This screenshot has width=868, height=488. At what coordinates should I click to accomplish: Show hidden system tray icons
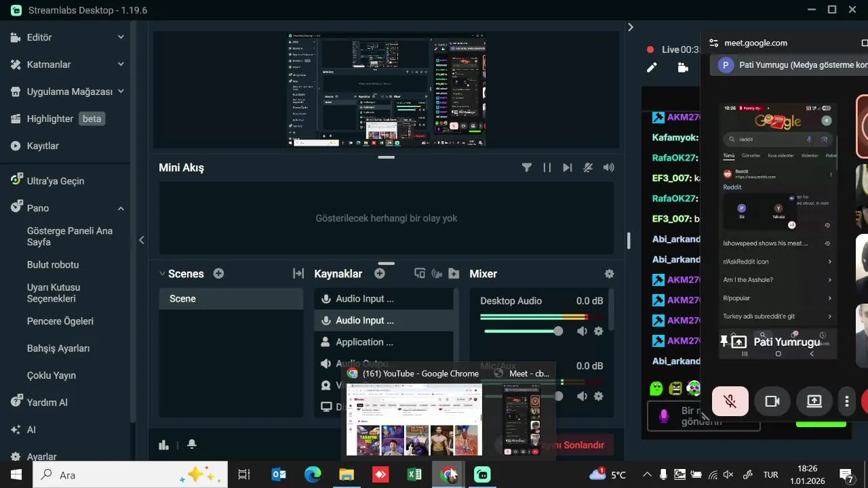647,474
